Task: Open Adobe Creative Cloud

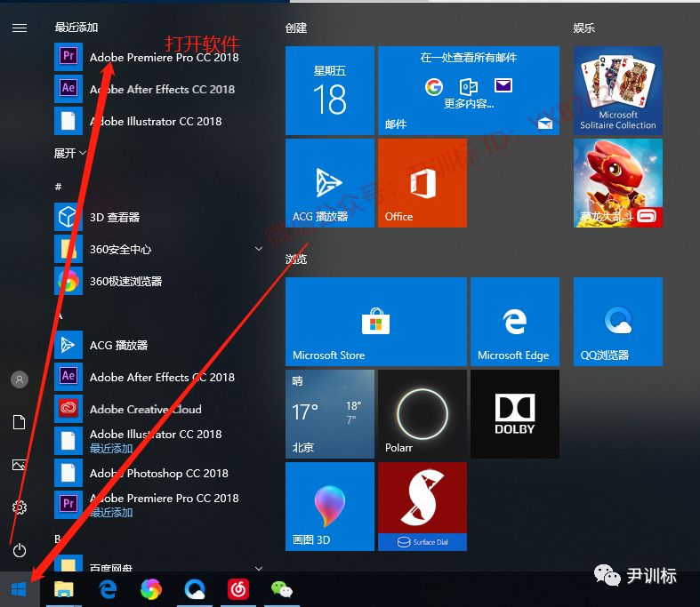Action: point(158,409)
